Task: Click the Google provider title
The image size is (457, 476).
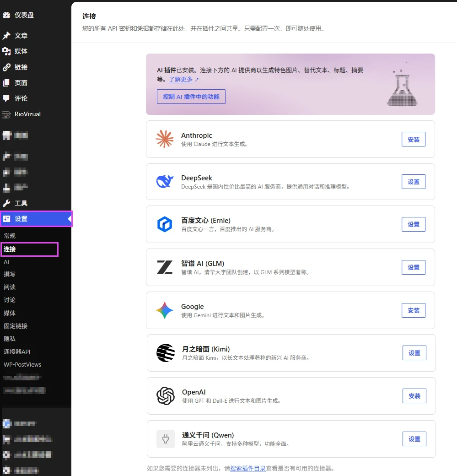Action: click(x=193, y=307)
